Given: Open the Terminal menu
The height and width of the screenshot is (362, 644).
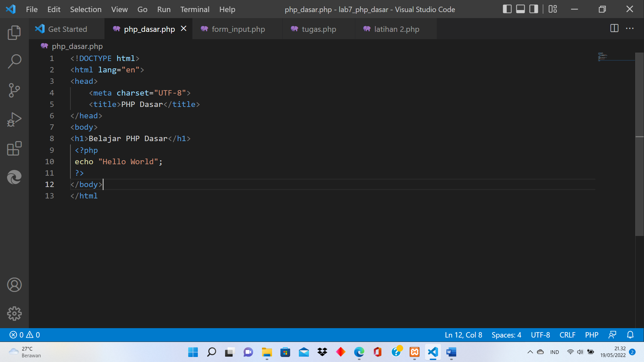Looking at the screenshot, I should 195,9.
